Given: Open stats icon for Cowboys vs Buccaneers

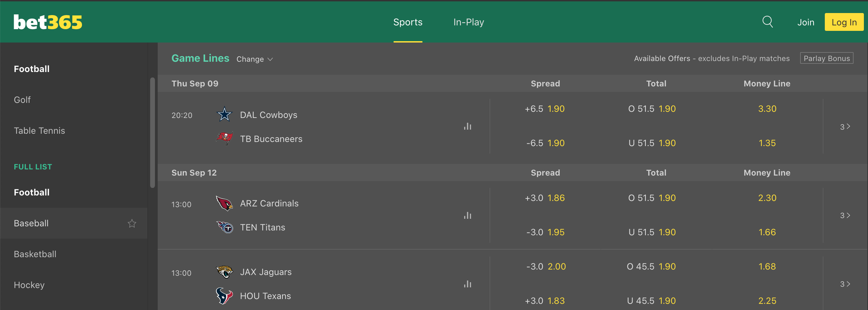Looking at the screenshot, I should click(468, 126).
